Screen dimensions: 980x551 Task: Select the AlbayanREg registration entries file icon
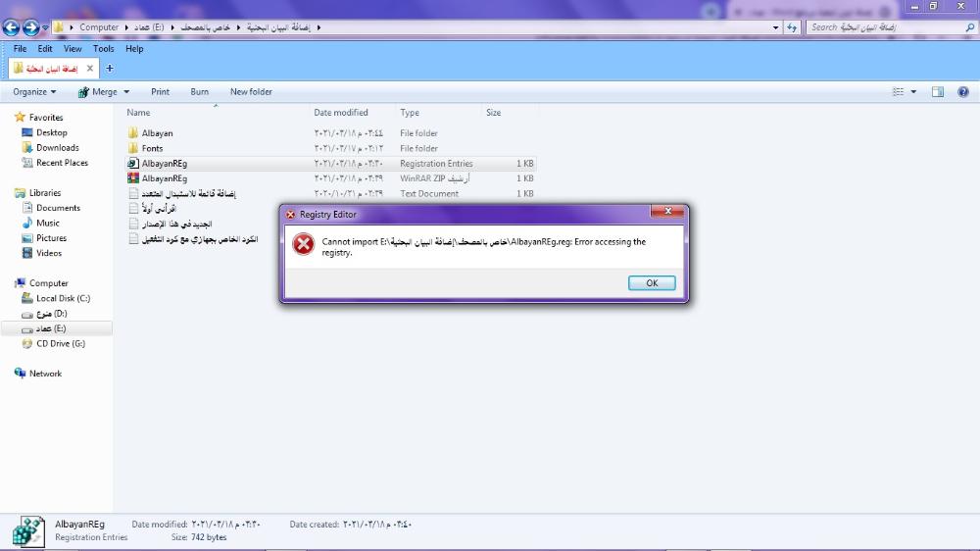(x=133, y=163)
